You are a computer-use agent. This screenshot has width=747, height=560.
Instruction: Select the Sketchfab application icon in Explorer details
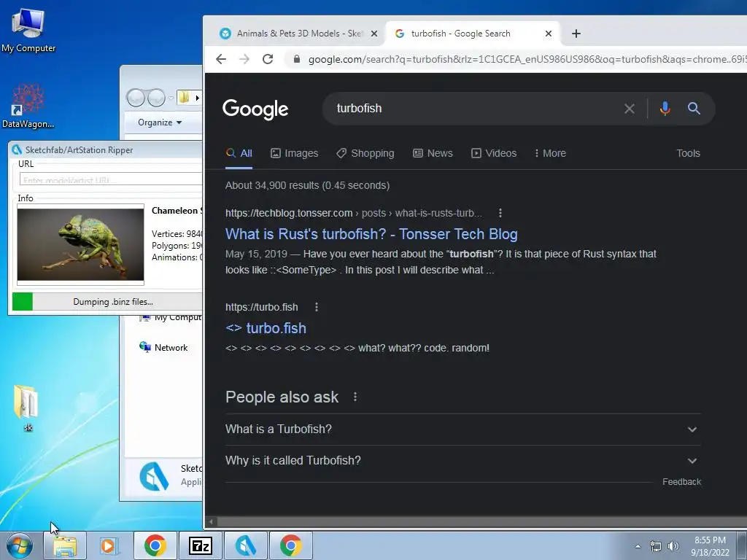coord(155,476)
